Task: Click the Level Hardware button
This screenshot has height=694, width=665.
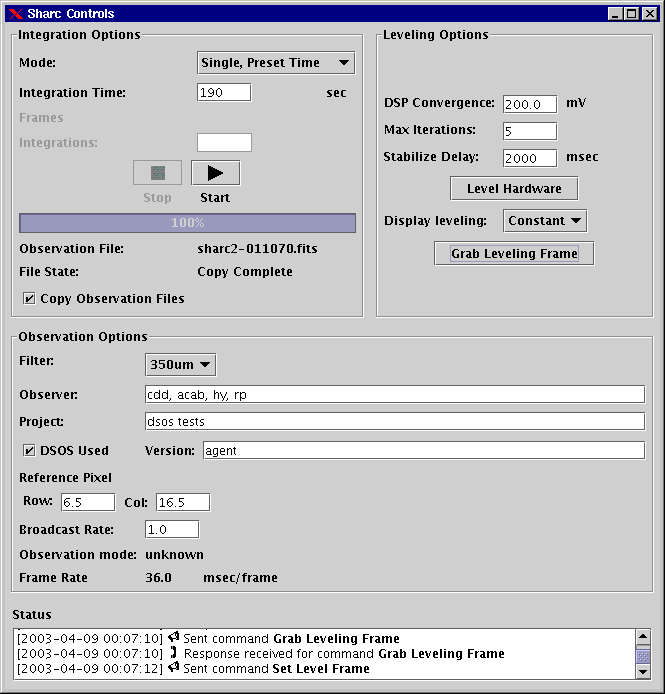Action: coord(514,189)
